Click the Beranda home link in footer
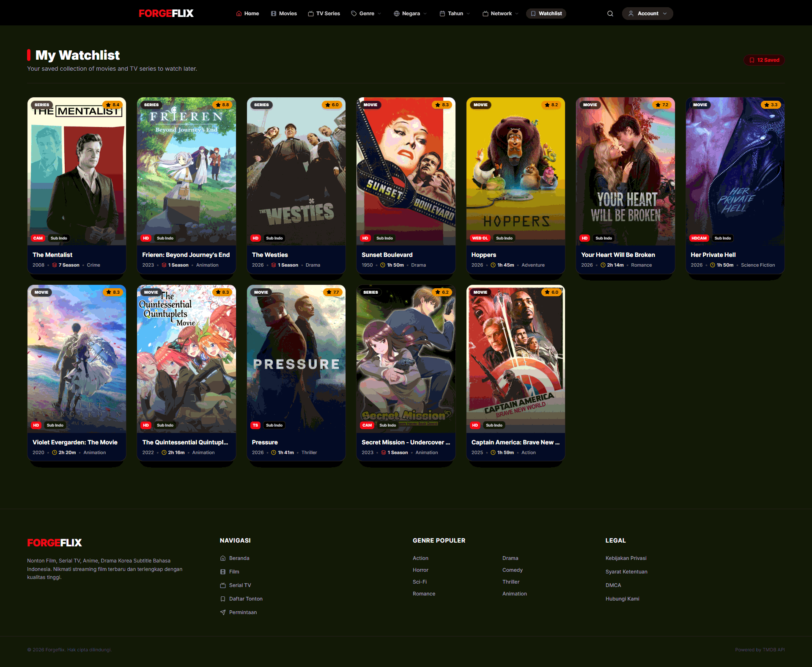This screenshot has height=667, width=812. [x=235, y=558]
